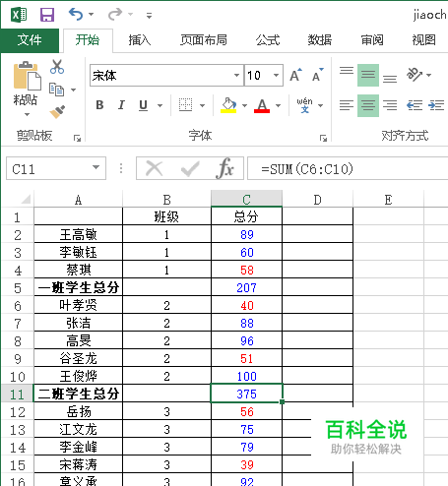The height and width of the screenshot is (486, 448).
Task: Open Insert Function fx dialog
Action: [224, 168]
